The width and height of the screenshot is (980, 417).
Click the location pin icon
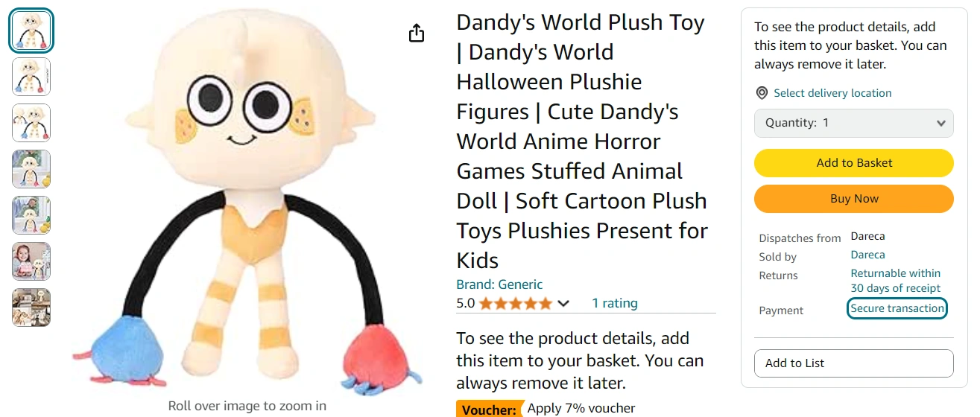pos(762,93)
